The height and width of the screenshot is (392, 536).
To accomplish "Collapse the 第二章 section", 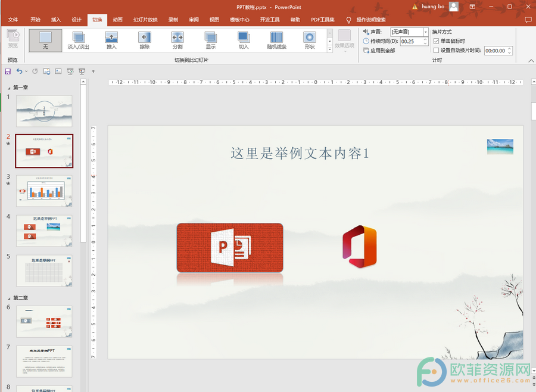I will click(9, 298).
